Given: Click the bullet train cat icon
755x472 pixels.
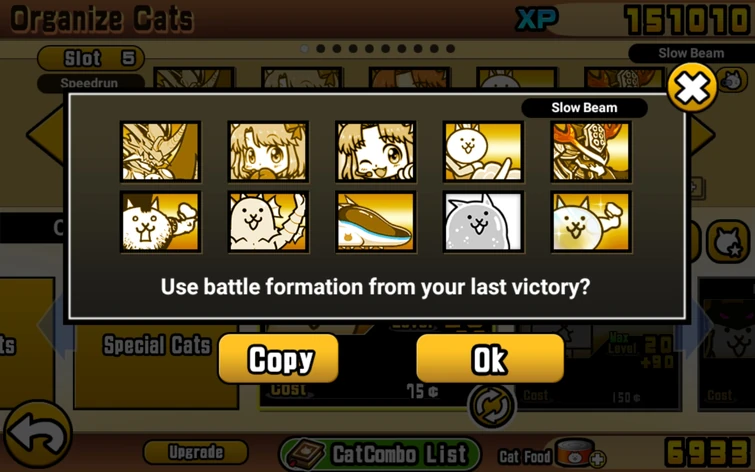Looking at the screenshot, I should tap(376, 222).
